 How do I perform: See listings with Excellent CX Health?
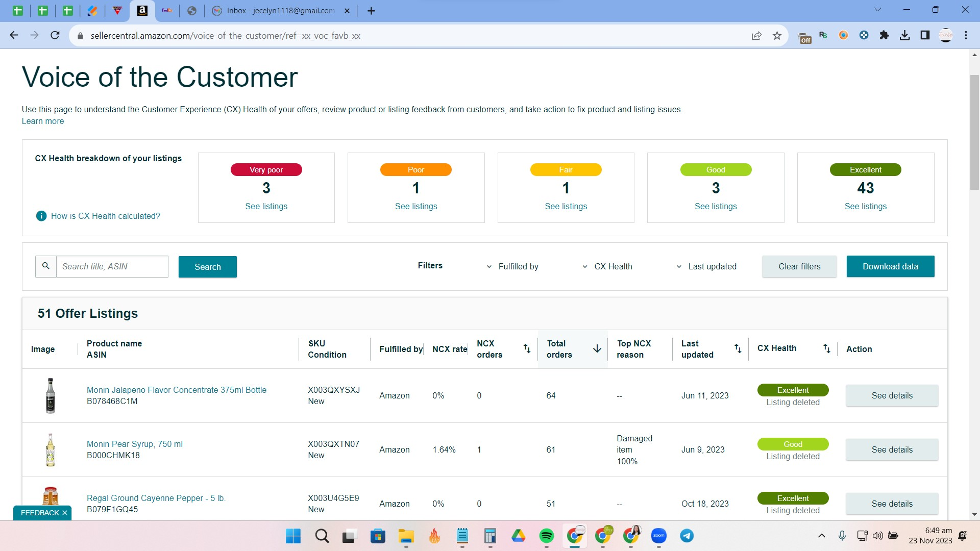pyautogui.click(x=866, y=206)
